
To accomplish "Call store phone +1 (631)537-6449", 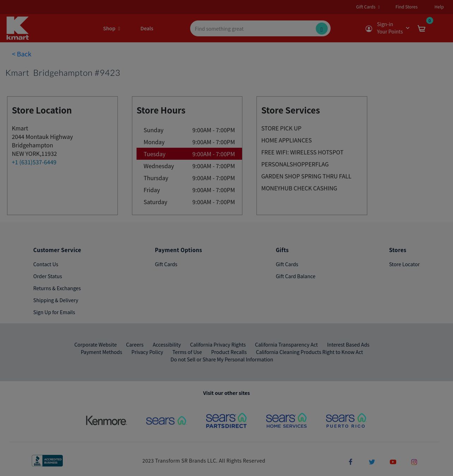I will point(34,162).
